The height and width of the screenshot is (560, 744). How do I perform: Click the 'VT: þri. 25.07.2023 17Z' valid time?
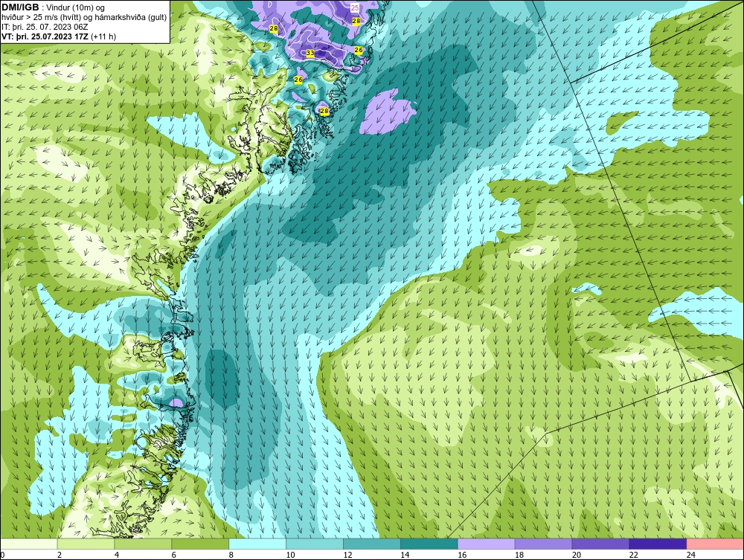(x=45, y=36)
